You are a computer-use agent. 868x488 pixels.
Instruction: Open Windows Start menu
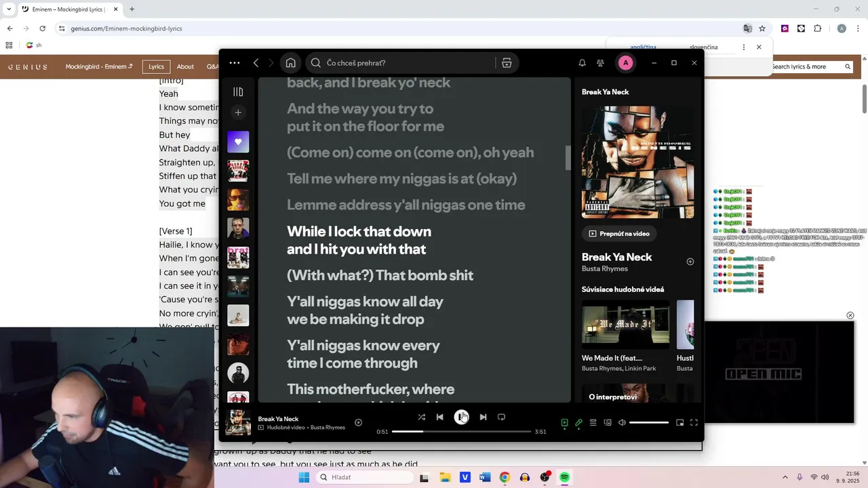pos(304,477)
